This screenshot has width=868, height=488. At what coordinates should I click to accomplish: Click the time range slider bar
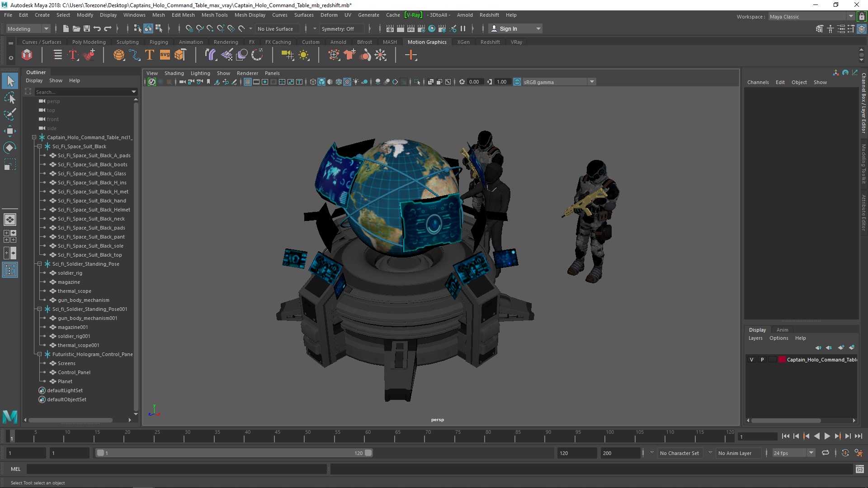234,453
